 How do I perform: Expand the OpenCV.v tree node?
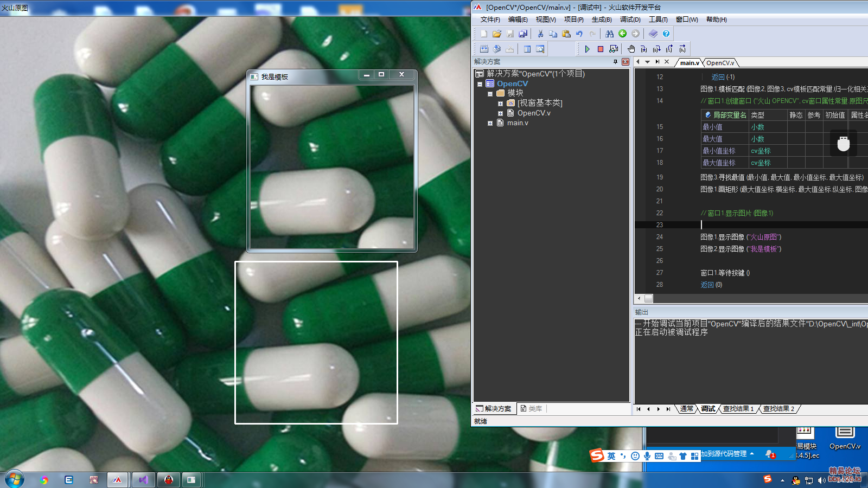tap(500, 113)
